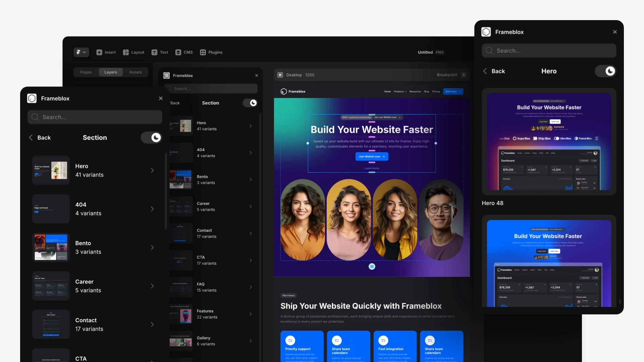Go Back from the right Hero panel
This screenshot has height=362, width=644.
[x=494, y=71]
